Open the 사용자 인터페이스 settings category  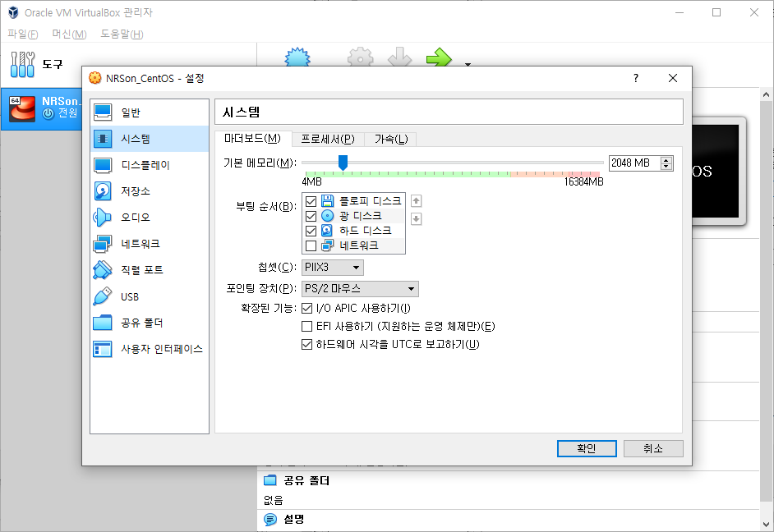pos(150,349)
